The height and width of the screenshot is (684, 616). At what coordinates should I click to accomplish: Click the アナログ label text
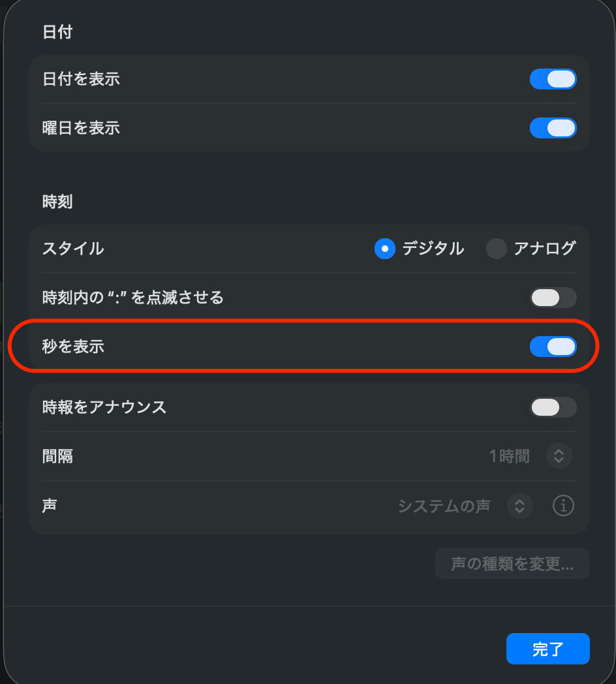pos(544,249)
